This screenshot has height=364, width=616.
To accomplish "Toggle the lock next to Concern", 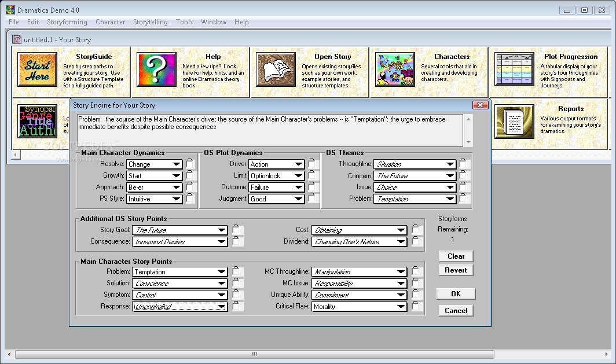I will 463,175.
